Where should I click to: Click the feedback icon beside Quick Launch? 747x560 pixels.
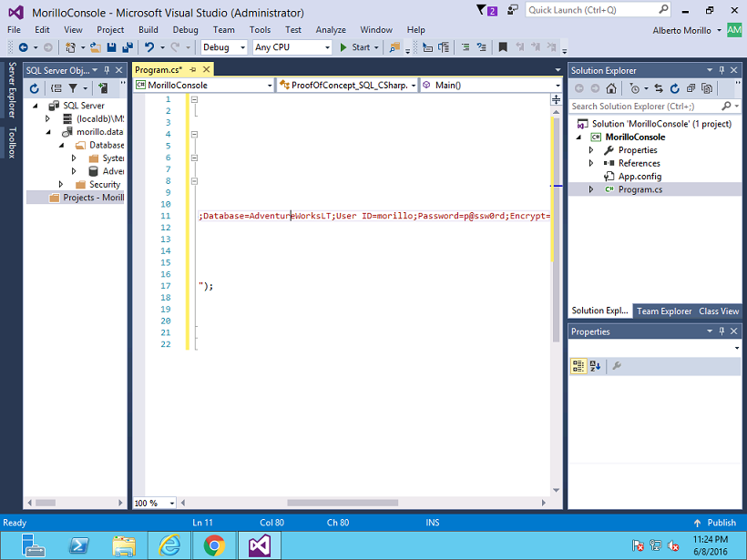513,10
